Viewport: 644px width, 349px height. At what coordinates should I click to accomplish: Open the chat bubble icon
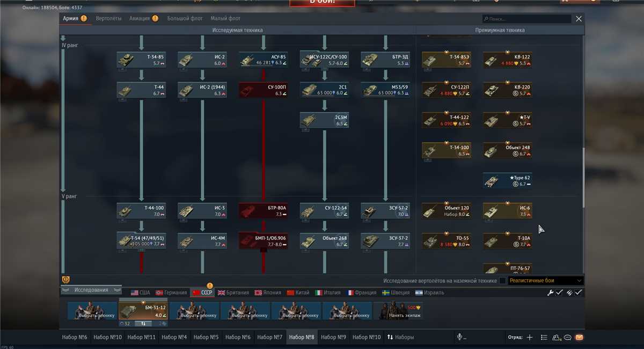(568, 337)
